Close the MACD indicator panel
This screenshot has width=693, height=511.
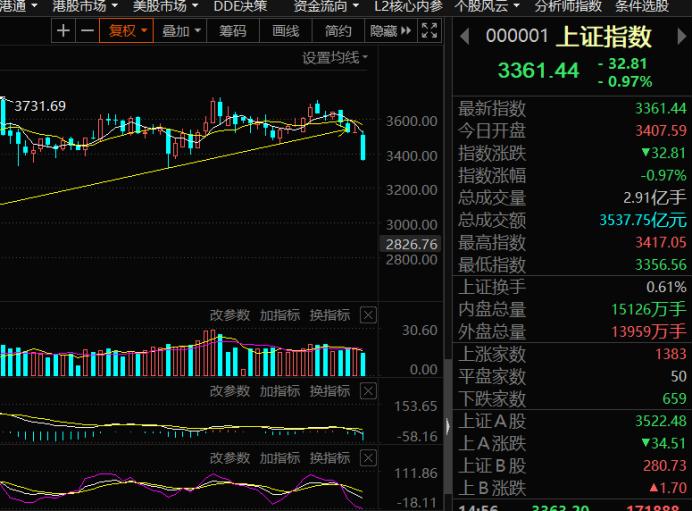[368, 390]
